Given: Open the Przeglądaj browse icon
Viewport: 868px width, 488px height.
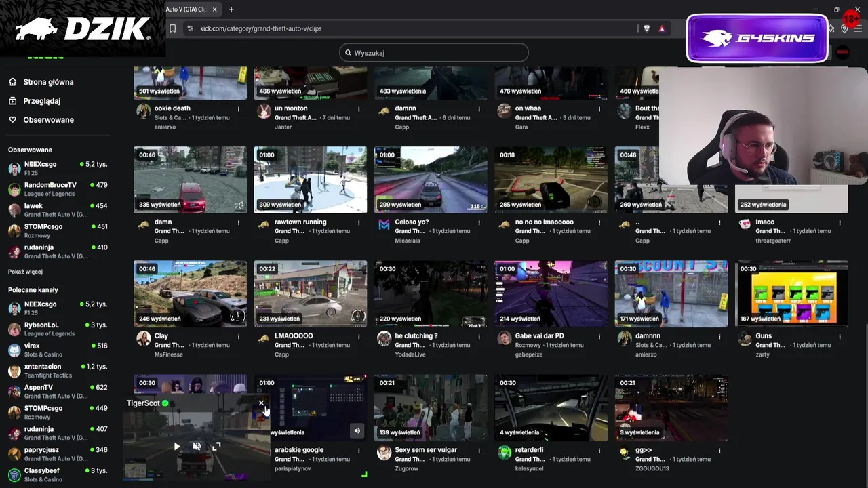Looking at the screenshot, I should 12,101.
